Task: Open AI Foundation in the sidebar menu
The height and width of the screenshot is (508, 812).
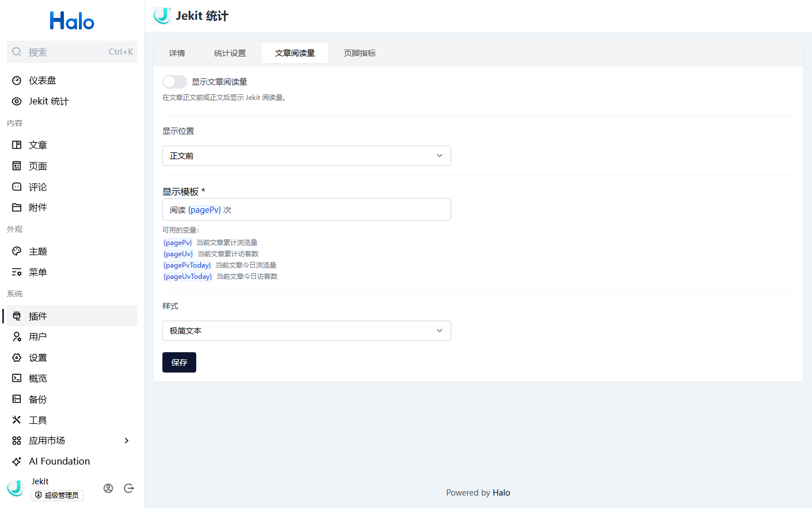Action: tap(72, 461)
